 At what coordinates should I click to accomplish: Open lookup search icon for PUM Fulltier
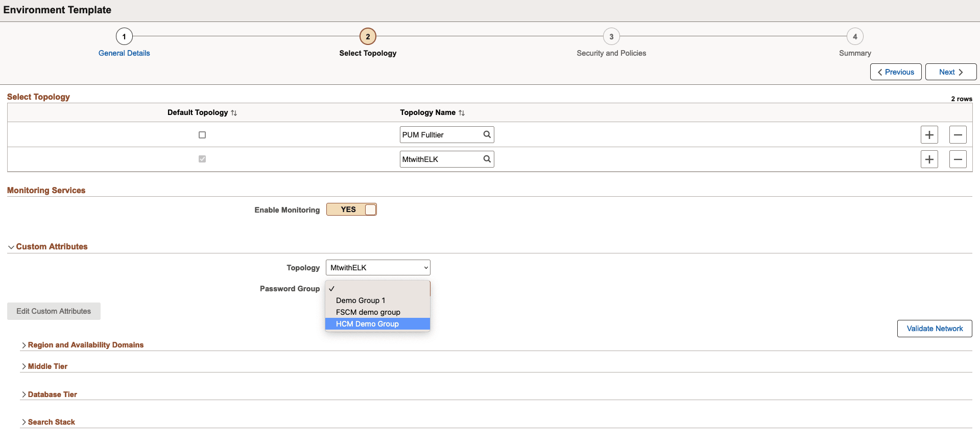[x=487, y=134]
